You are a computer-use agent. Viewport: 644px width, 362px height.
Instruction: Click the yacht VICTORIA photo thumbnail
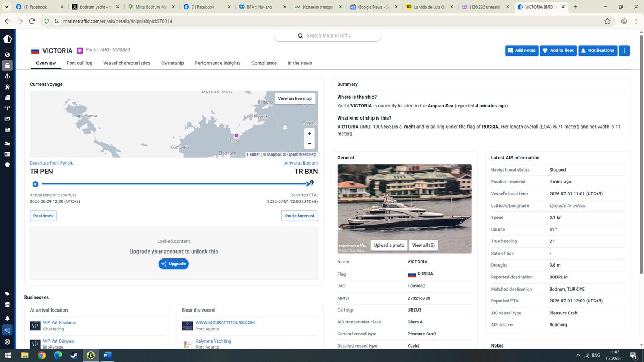pyautogui.click(x=404, y=209)
